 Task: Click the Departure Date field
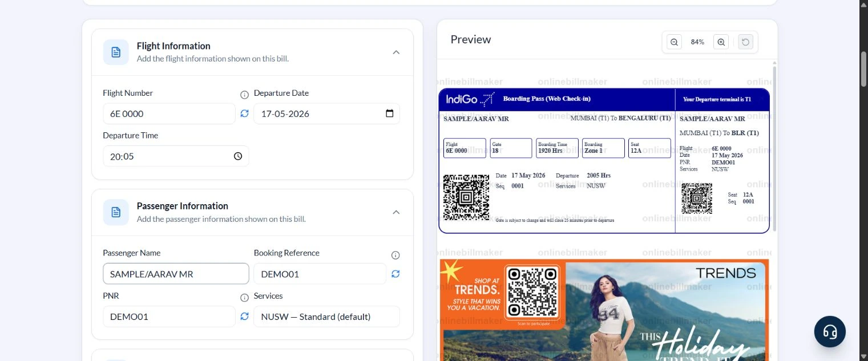326,113
